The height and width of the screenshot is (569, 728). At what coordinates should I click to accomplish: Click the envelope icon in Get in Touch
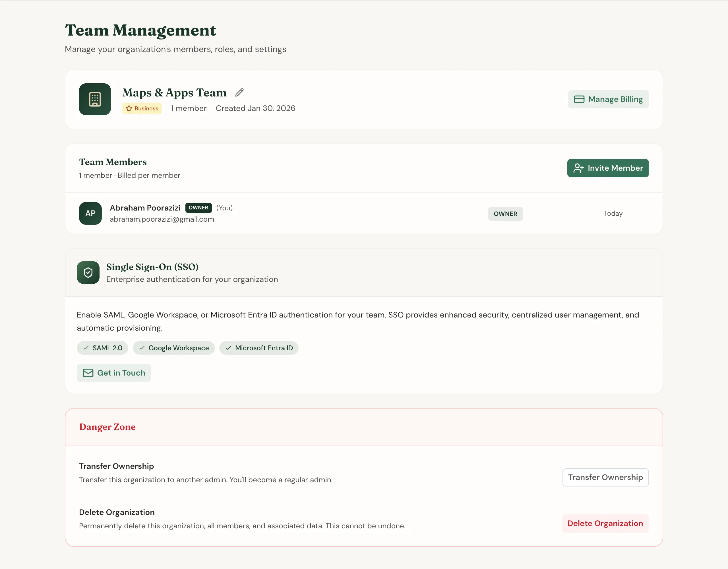88,373
